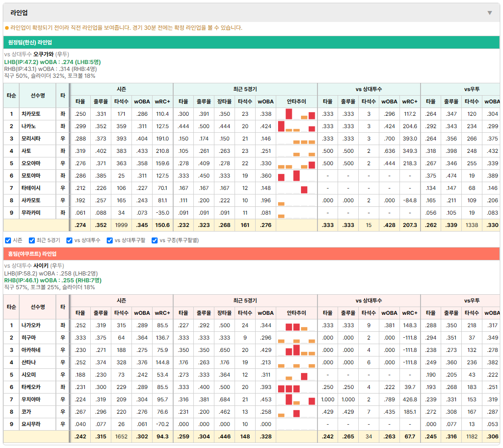Sort away table by wRC+ season column
The image size is (503, 448).
[162, 102]
